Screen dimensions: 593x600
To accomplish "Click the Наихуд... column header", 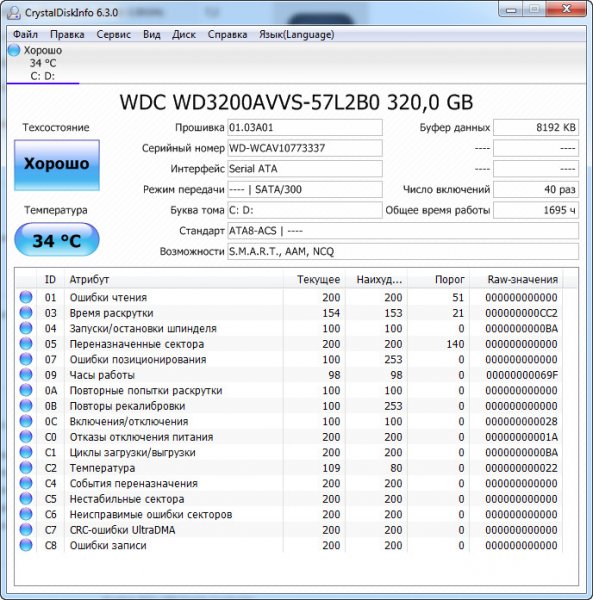I will pyautogui.click(x=376, y=279).
